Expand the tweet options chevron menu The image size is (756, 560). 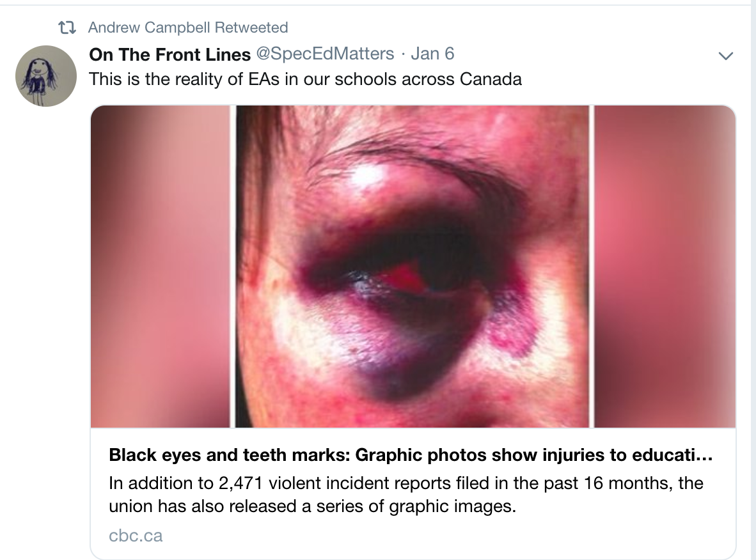point(726,56)
